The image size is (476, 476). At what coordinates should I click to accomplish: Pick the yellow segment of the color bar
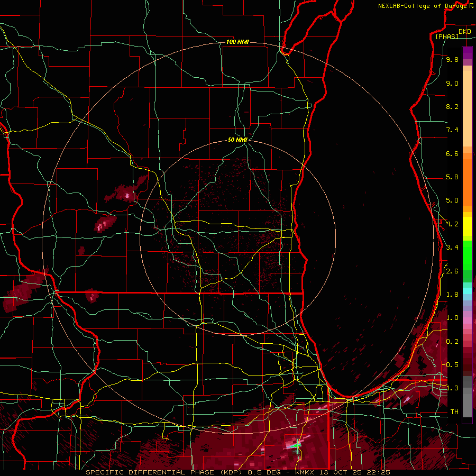[467, 226]
